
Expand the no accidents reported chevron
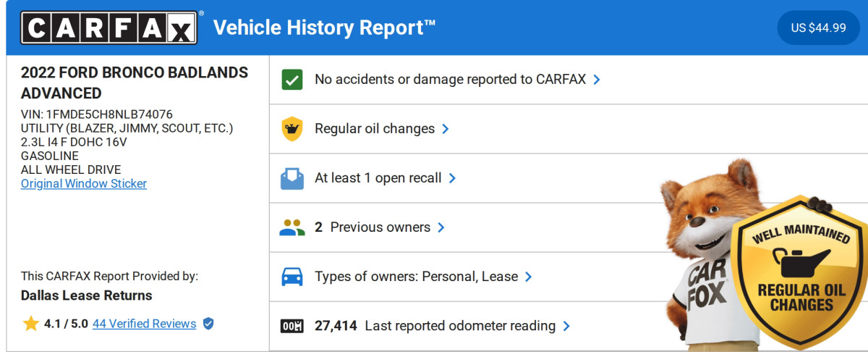597,80
